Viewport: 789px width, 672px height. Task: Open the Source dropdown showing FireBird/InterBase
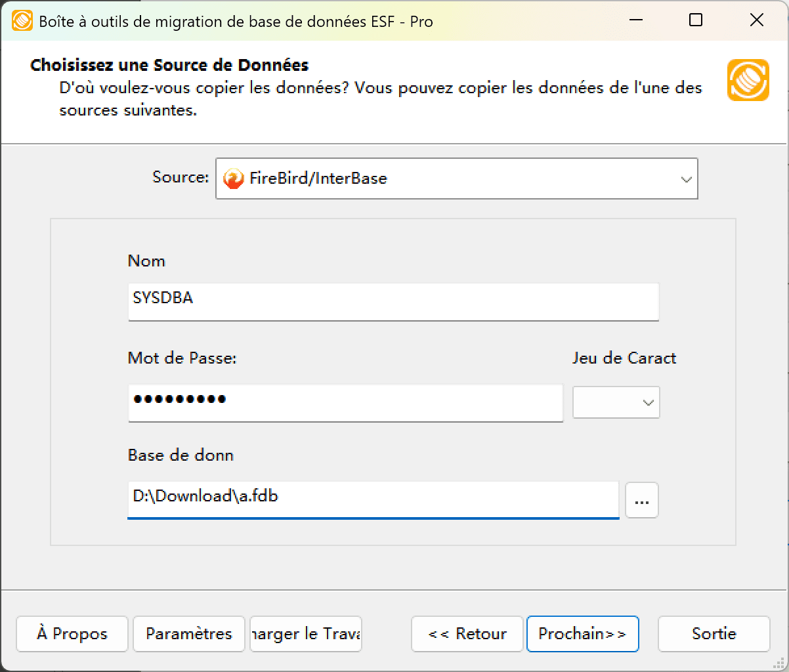[456, 178]
